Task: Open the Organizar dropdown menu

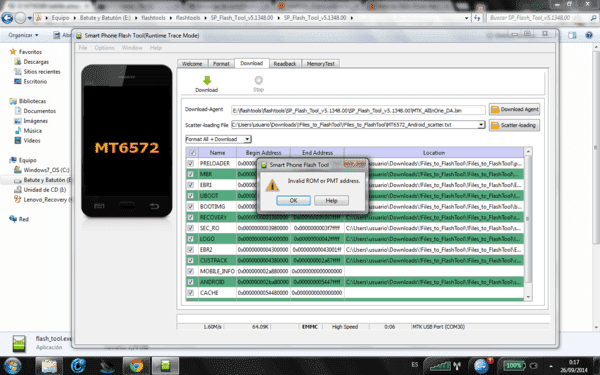Action: (x=23, y=35)
